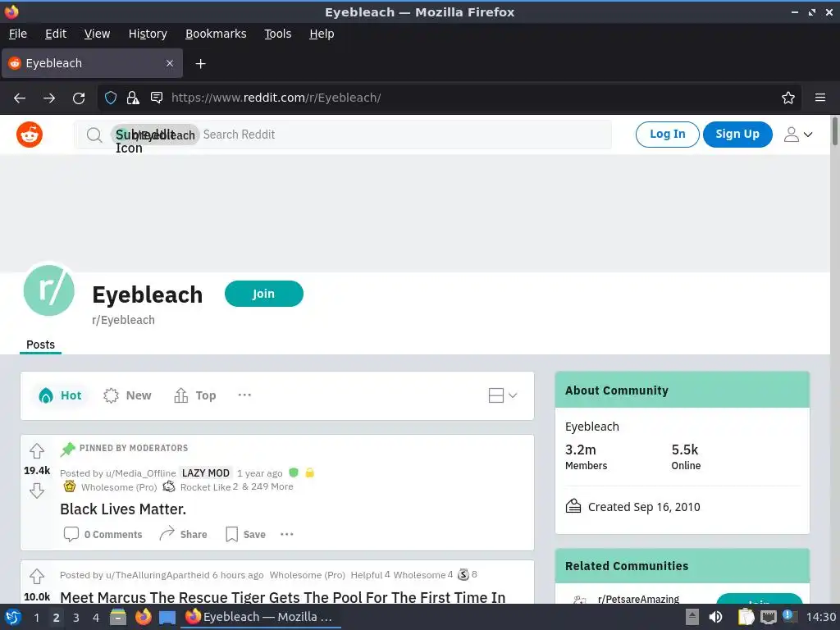This screenshot has width=840, height=630.
Task: Upvote the Marcus rescue tiger post
Action: point(36,577)
